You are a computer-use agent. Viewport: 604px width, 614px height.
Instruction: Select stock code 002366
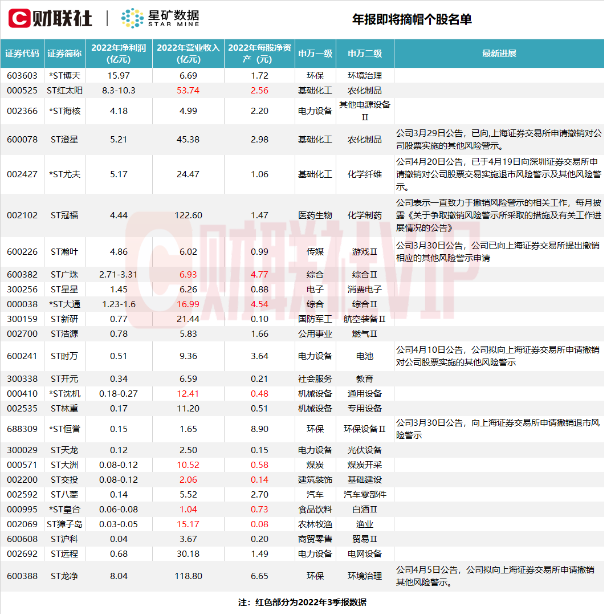coord(22,111)
